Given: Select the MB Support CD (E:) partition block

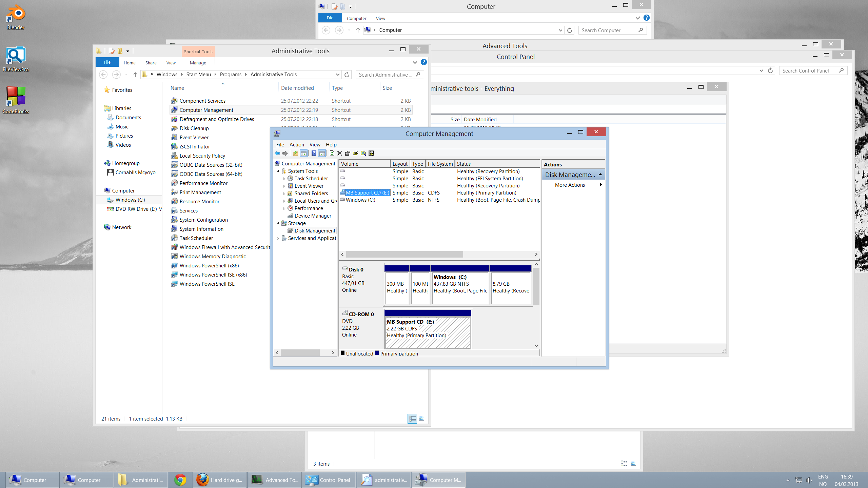Looking at the screenshot, I should click(428, 329).
